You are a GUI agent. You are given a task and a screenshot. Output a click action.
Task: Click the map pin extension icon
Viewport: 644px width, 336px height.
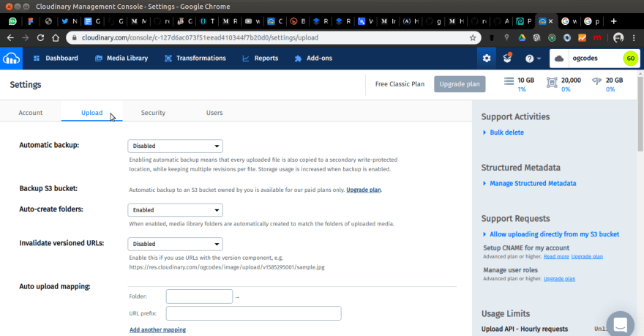click(x=506, y=38)
